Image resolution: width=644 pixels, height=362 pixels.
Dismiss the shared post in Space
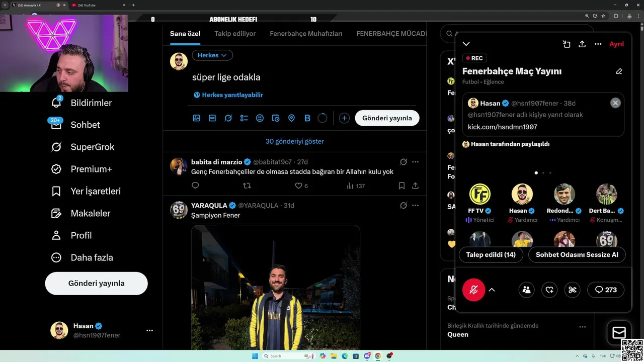tap(615, 103)
